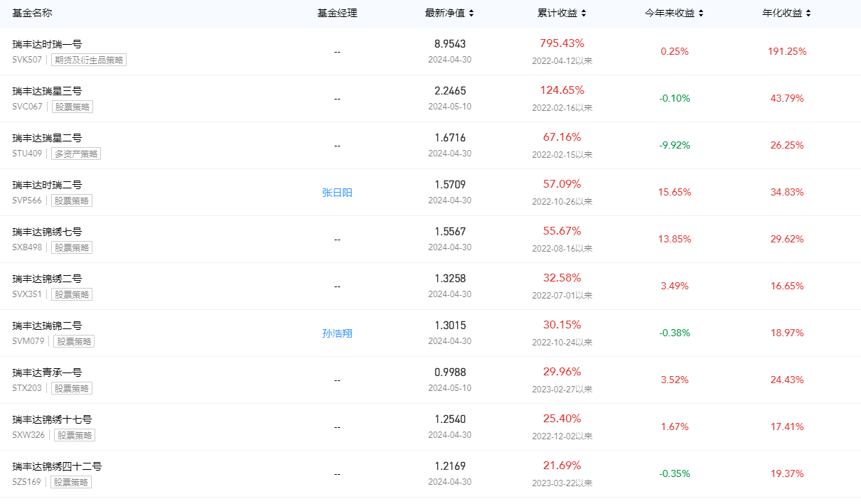Click year-to-date return 13.85%
The height and width of the screenshot is (504, 861).
[x=675, y=239]
